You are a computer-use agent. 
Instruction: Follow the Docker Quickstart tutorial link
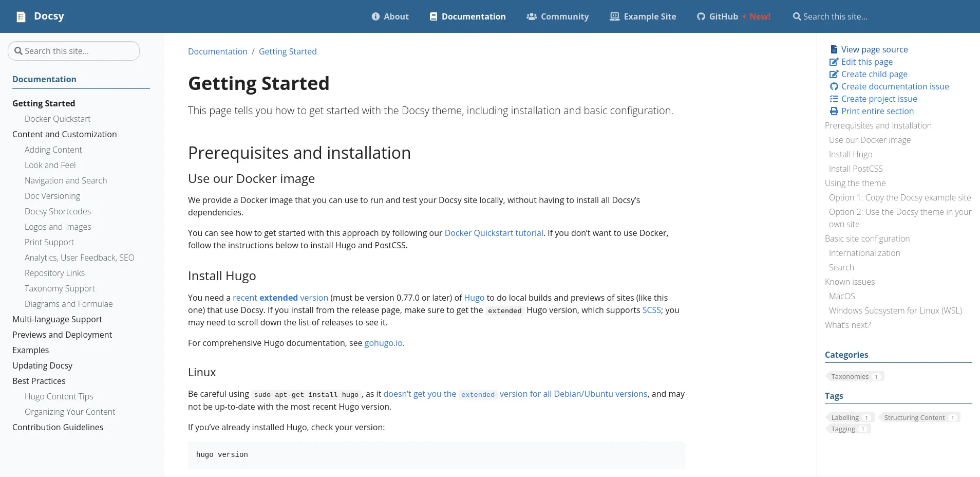tap(494, 233)
